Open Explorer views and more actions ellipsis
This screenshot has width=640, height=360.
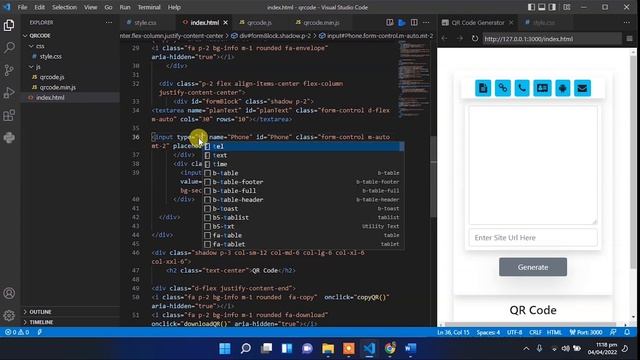pyautogui.click(x=109, y=22)
